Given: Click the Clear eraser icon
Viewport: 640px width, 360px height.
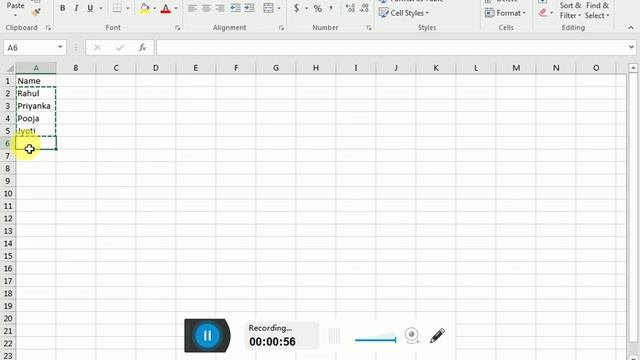Looking at the screenshot, I should (542, 13).
